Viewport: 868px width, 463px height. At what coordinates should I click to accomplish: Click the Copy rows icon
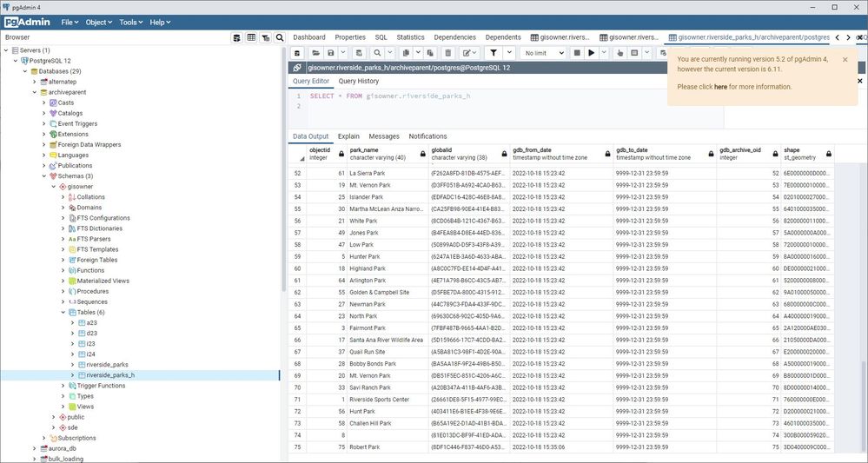pos(406,53)
